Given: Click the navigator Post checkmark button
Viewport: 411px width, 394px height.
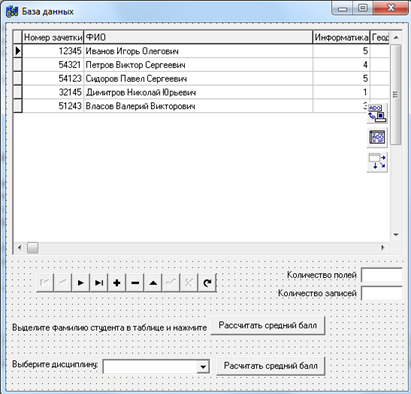Looking at the screenshot, I should pyautogui.click(x=171, y=283).
